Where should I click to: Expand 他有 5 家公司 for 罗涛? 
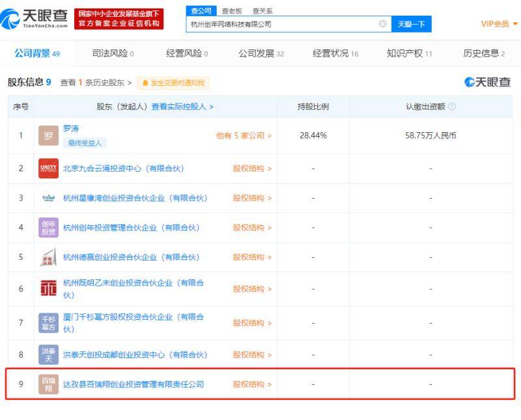tap(244, 135)
